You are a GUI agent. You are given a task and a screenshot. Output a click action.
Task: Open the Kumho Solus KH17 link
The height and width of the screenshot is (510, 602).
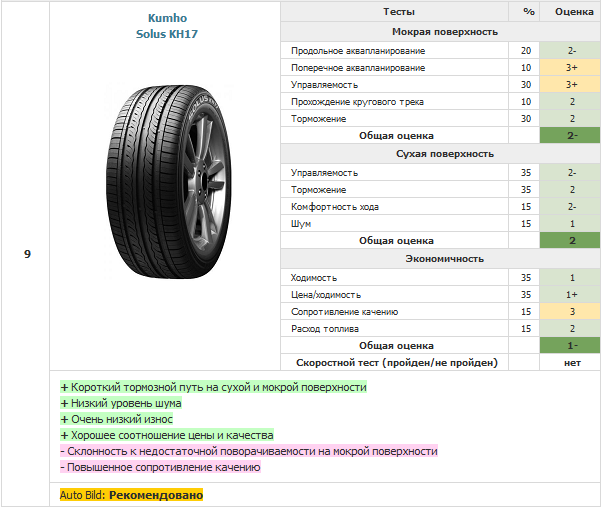[167, 26]
